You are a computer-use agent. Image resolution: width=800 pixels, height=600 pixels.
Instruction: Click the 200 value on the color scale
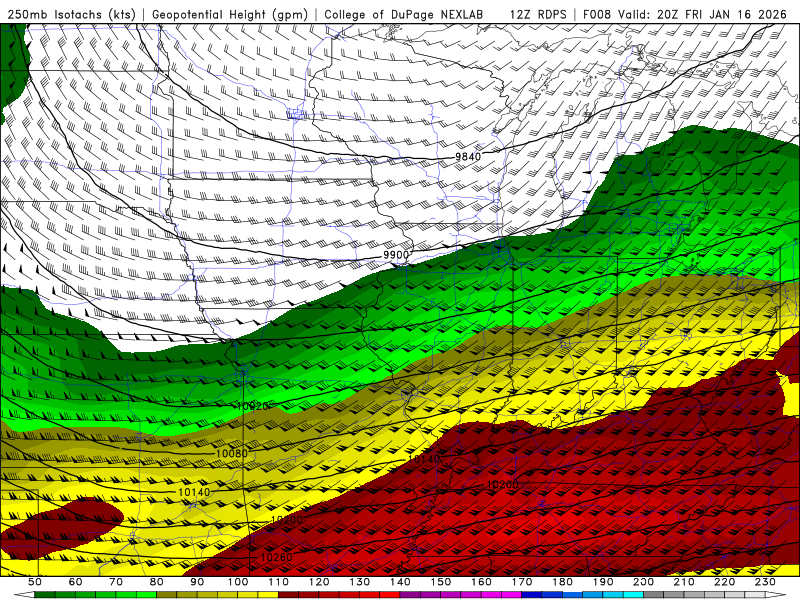pos(643,582)
